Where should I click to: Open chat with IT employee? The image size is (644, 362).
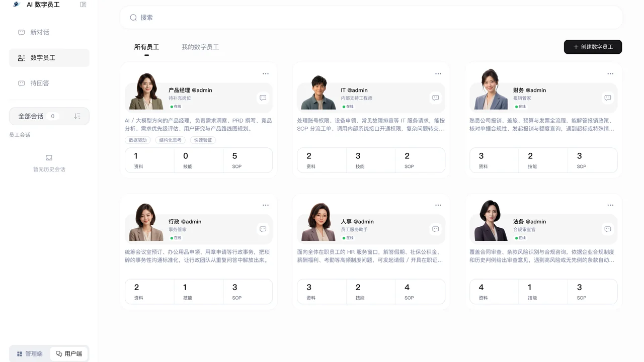click(435, 98)
